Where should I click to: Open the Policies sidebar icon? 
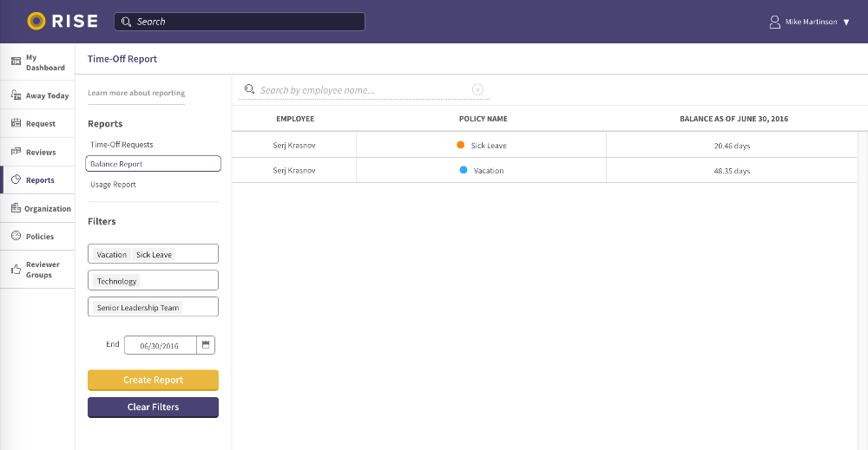(x=16, y=237)
